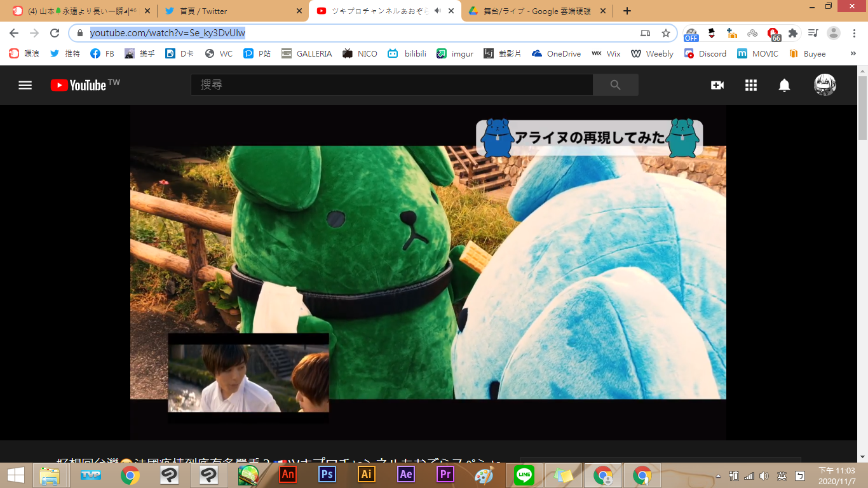
Task: Open the 推特 bookmark
Action: (x=65, y=54)
